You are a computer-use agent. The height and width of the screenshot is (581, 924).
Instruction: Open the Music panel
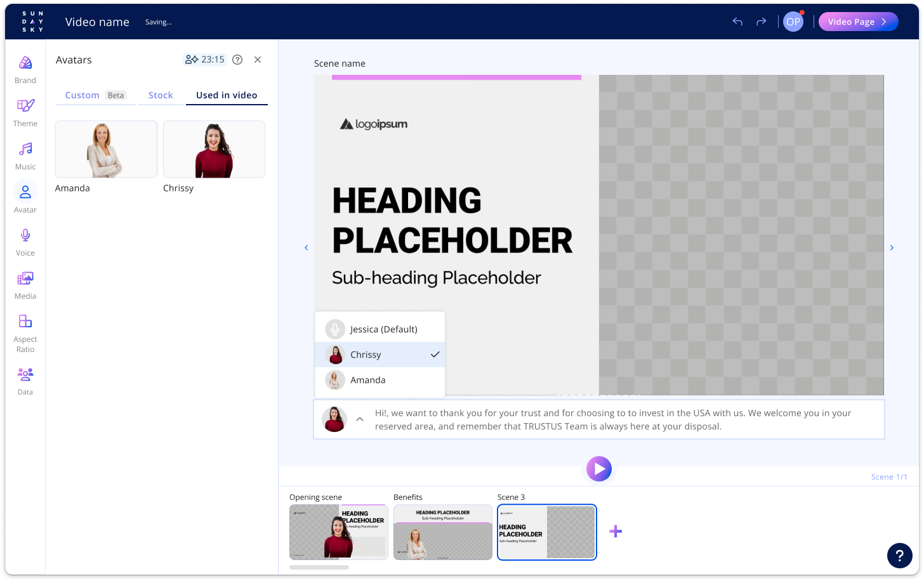tap(25, 156)
